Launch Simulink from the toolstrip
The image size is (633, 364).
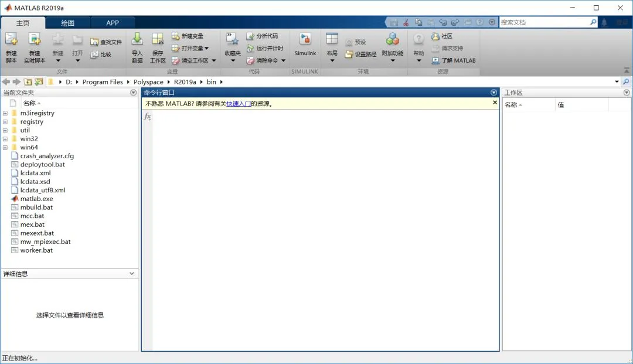tap(305, 44)
